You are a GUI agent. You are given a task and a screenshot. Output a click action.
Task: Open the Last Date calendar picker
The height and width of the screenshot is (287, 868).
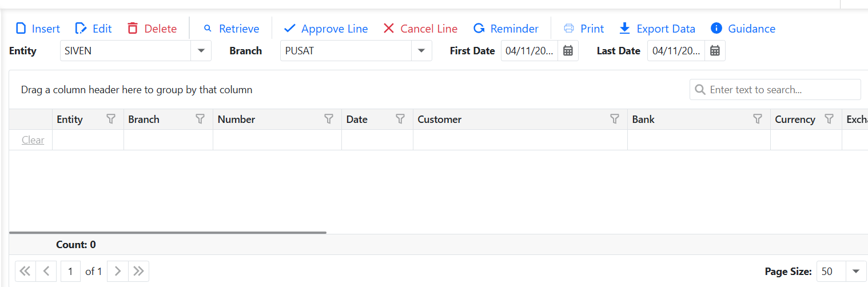(x=715, y=51)
